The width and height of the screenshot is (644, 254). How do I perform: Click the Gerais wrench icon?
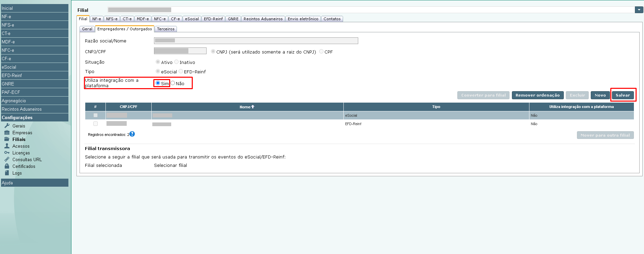click(x=7, y=126)
